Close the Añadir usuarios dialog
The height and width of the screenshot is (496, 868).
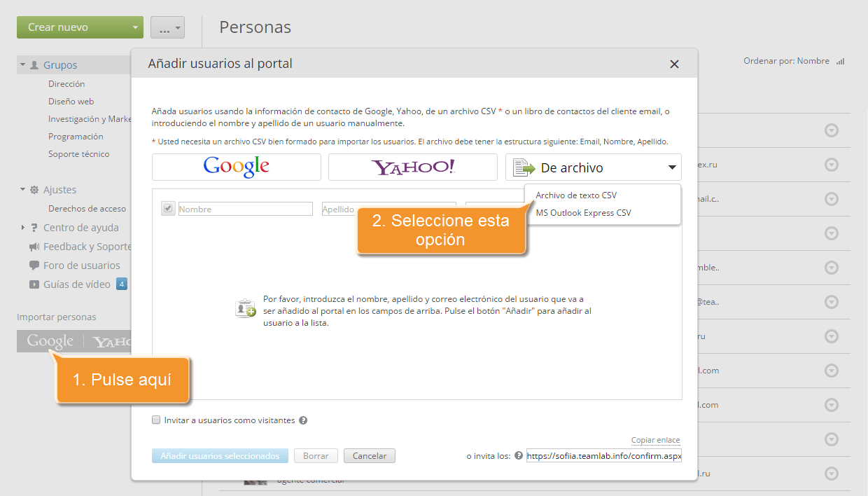(x=674, y=64)
